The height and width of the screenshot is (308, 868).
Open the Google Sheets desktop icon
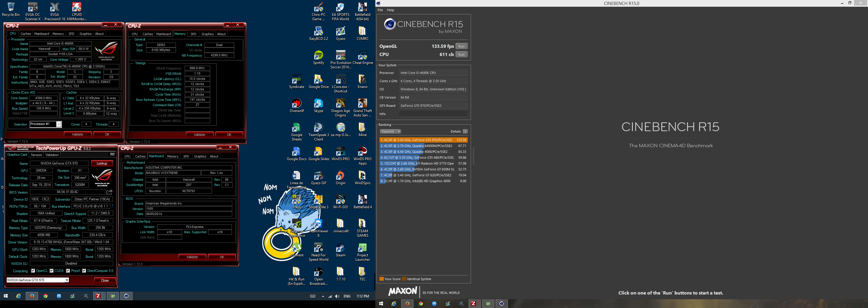296,132
